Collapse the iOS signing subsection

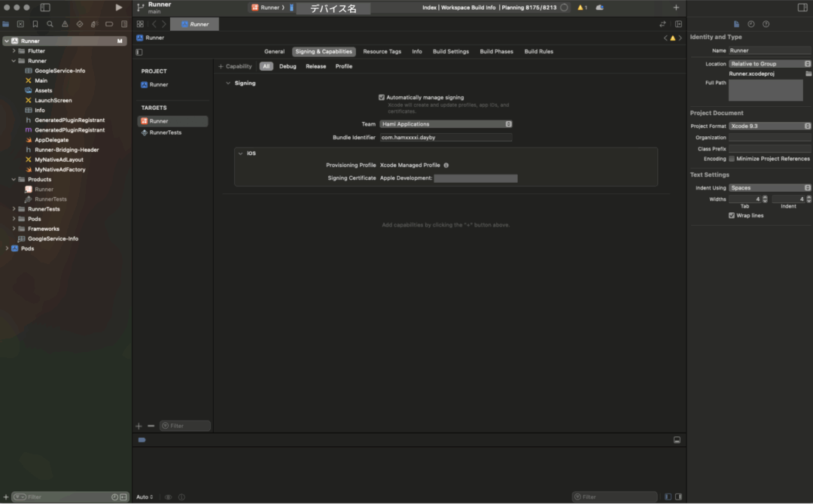tap(241, 153)
